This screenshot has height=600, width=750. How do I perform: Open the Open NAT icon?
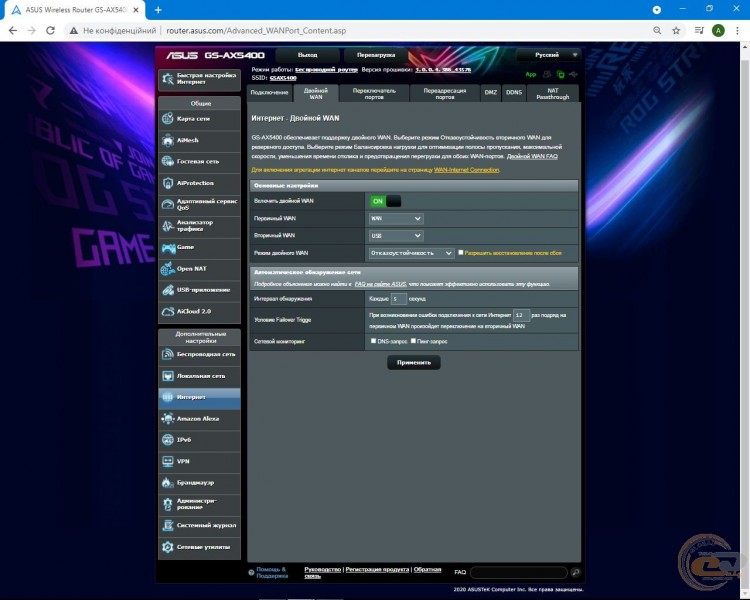[167, 268]
